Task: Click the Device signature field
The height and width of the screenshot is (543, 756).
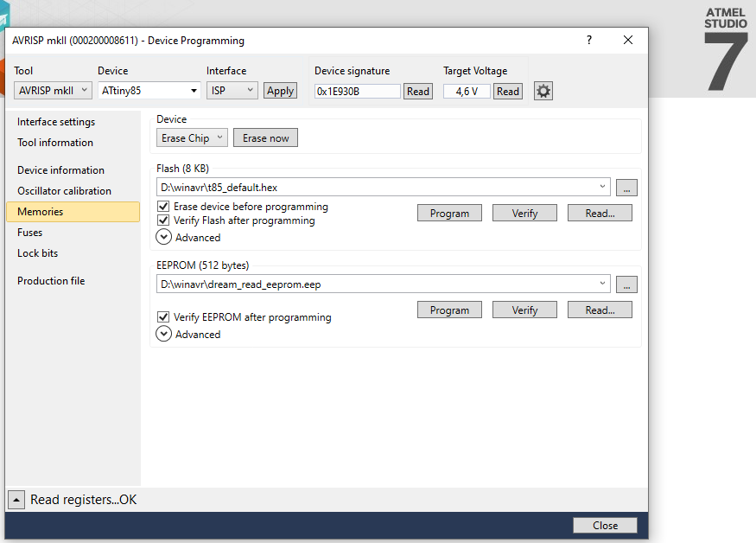Action: [x=357, y=92]
